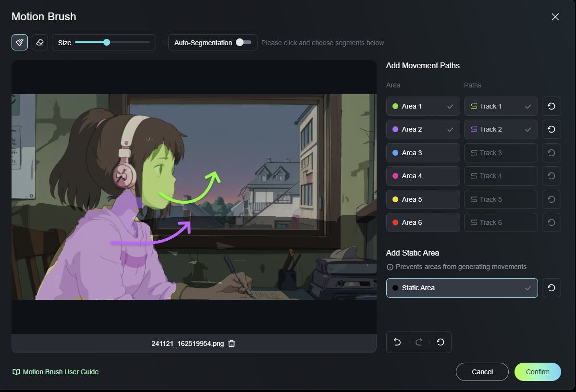The height and width of the screenshot is (392, 576).
Task: Select Area 3 brush region
Action: pos(423,153)
